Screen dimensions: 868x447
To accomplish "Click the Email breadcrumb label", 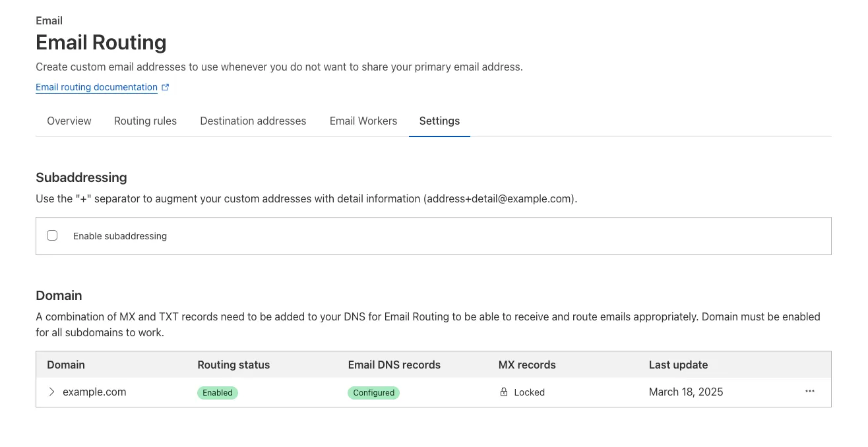I will pyautogui.click(x=49, y=20).
